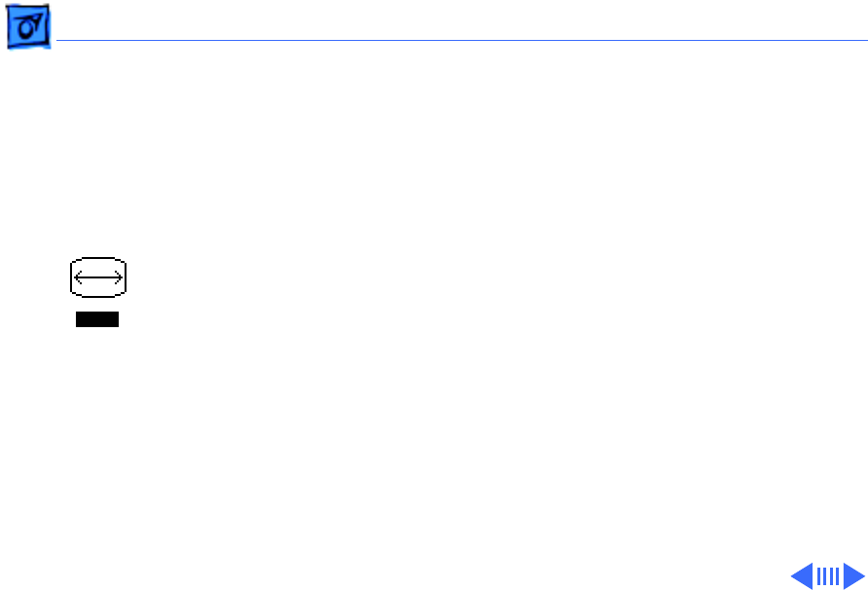This screenshot has width=868, height=590.
Task: Click the horizontal blue header line
Action: pyautogui.click(x=461, y=41)
